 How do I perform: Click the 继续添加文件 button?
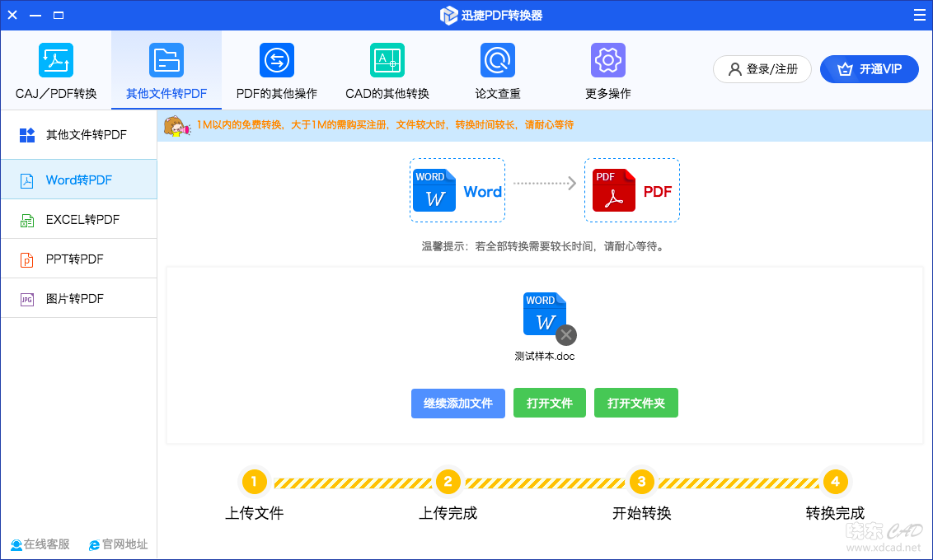tap(458, 404)
